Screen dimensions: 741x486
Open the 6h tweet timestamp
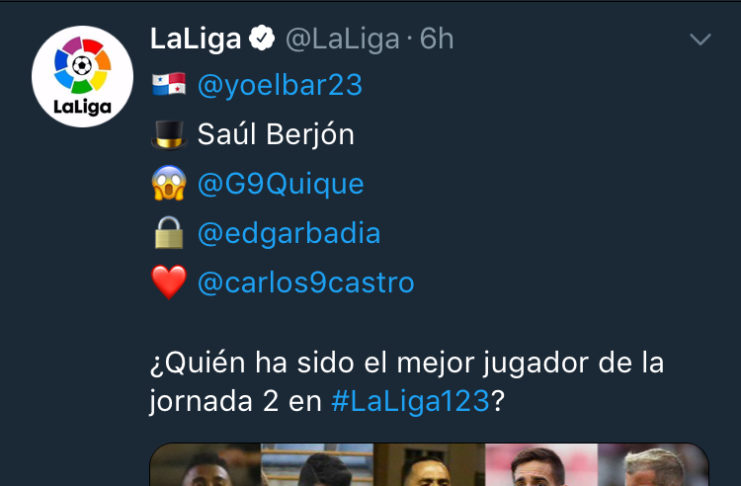coord(437,39)
